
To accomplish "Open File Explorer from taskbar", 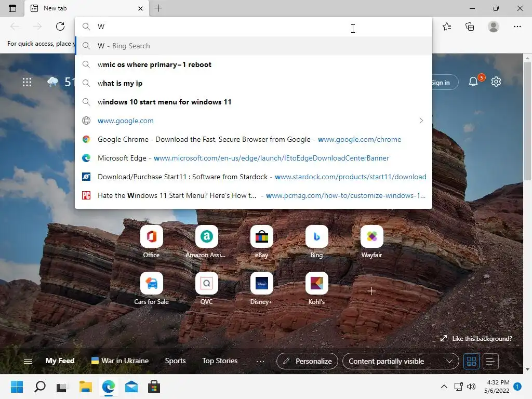I will [86, 387].
